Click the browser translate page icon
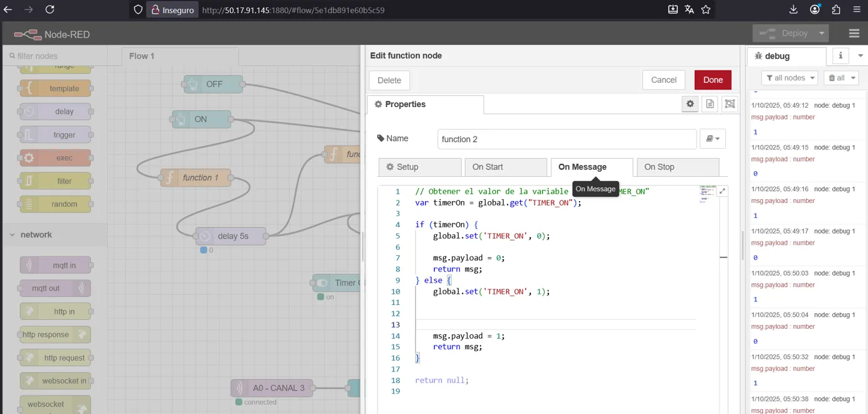 pyautogui.click(x=689, y=9)
